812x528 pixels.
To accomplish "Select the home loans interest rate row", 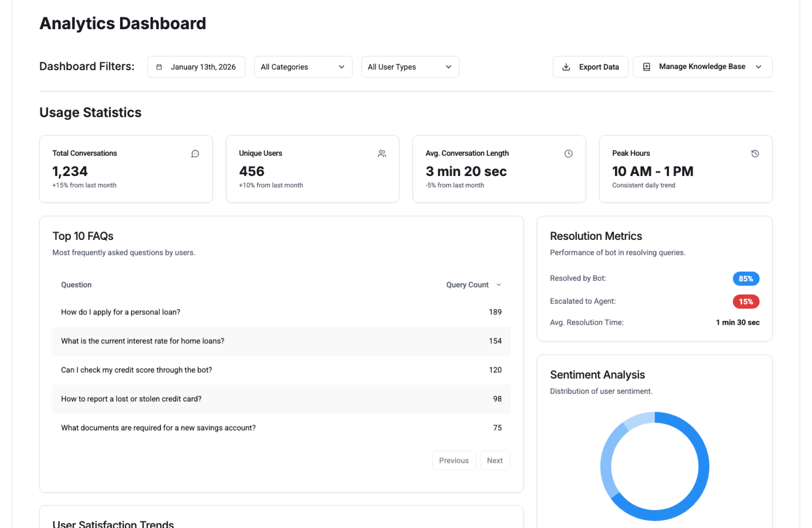I will click(281, 341).
